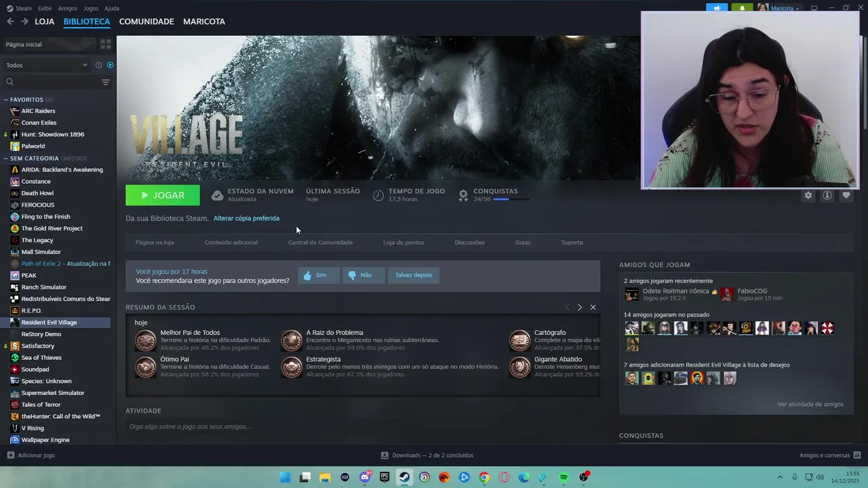Screen dimensions: 868x488
Task: Click the CONQUISTAS progress bar
Action: (x=511, y=199)
